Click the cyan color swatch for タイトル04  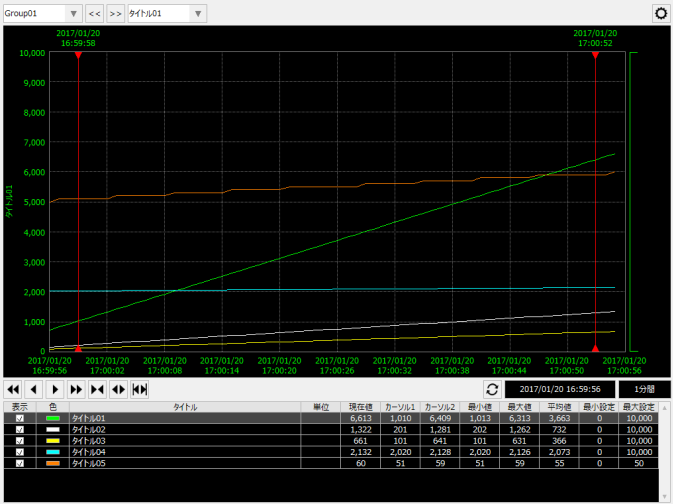53,451
